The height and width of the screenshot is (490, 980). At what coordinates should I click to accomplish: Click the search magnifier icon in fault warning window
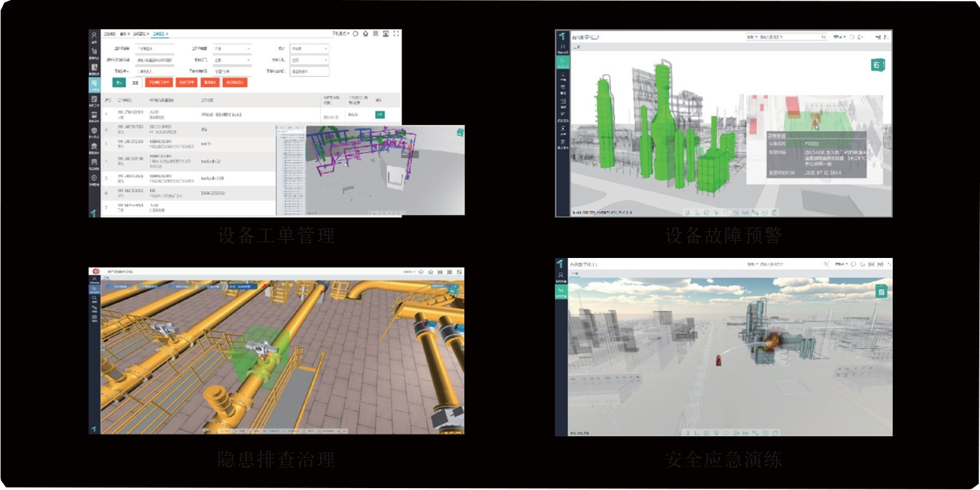823,37
